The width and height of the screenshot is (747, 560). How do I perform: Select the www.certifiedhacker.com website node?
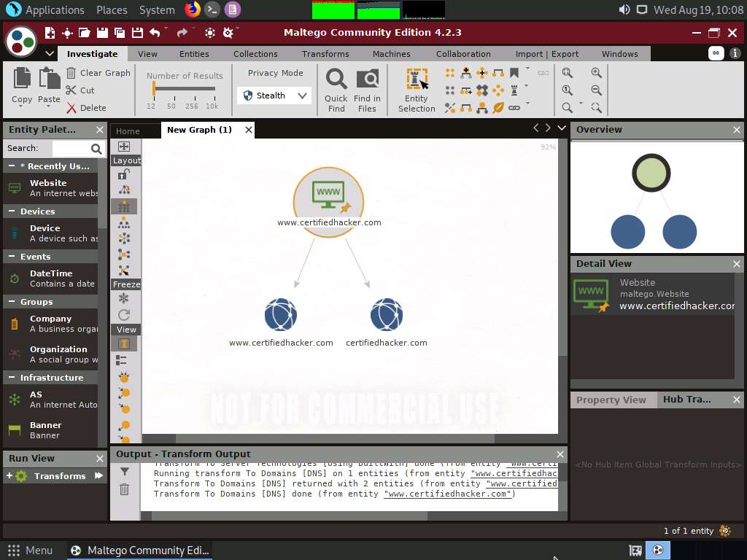coord(329,203)
